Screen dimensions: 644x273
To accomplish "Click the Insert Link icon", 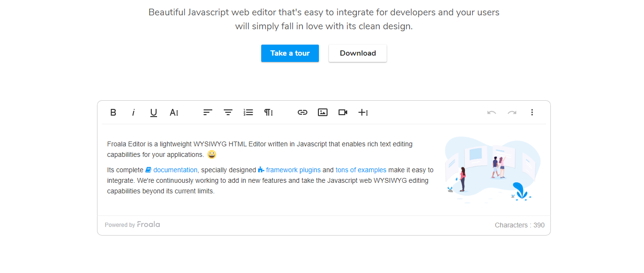I will pos(303,112).
